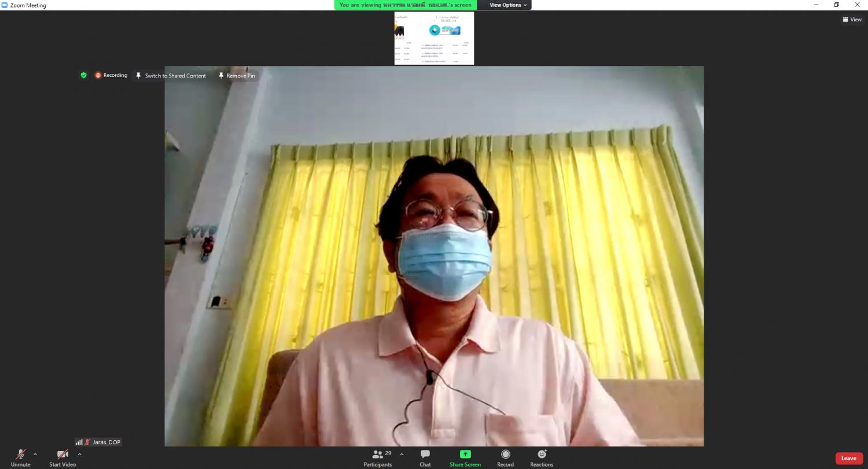Leave the meeting

click(x=849, y=458)
